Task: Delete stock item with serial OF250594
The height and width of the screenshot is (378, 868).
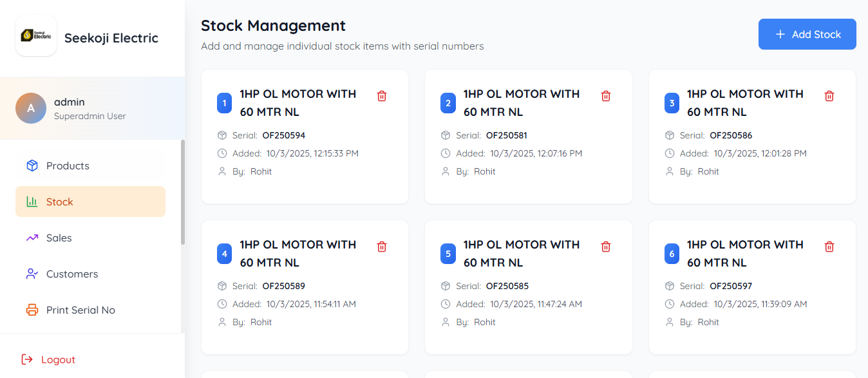Action: 382,96
